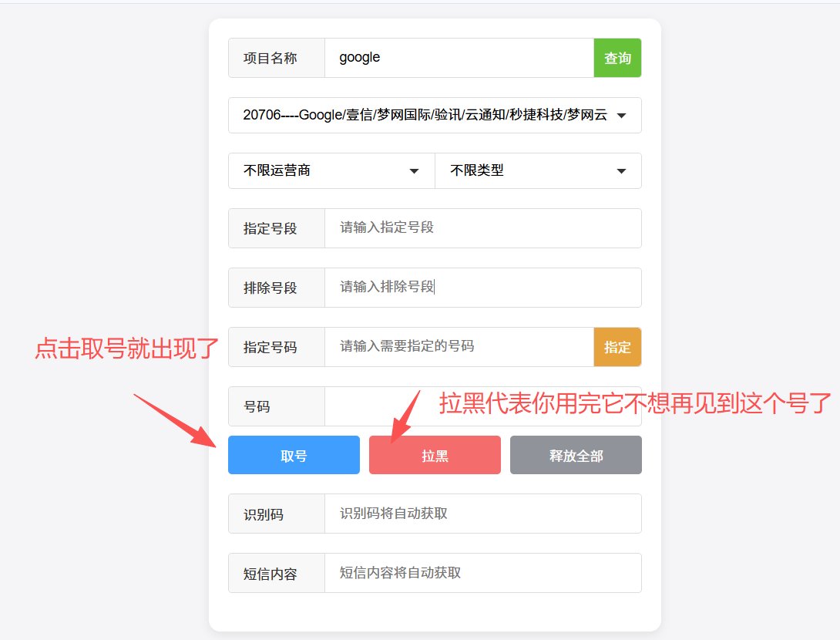Click into the 项目名称 project name field
Viewport: 840px width, 640px height.
(462, 57)
